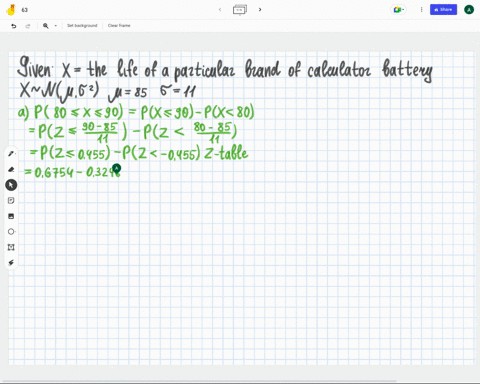Click Clear frame
Viewport: 480px width, 384px height.
[119, 25]
